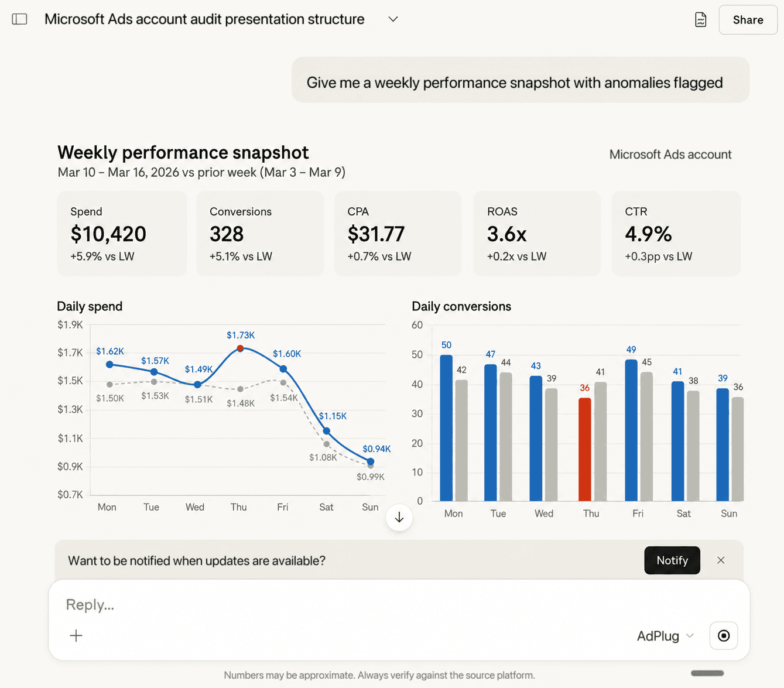The width and height of the screenshot is (784, 688).
Task: Click the Friday blue bar labeled 49
Action: point(631,430)
